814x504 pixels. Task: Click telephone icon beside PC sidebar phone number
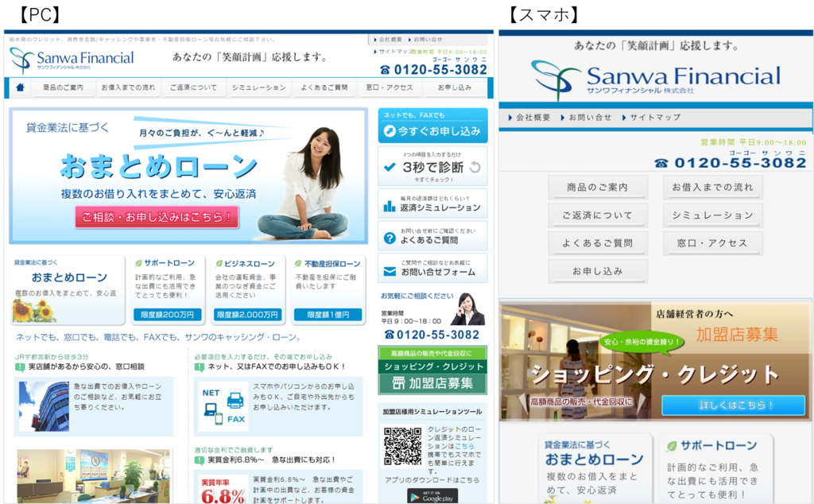[x=389, y=335]
